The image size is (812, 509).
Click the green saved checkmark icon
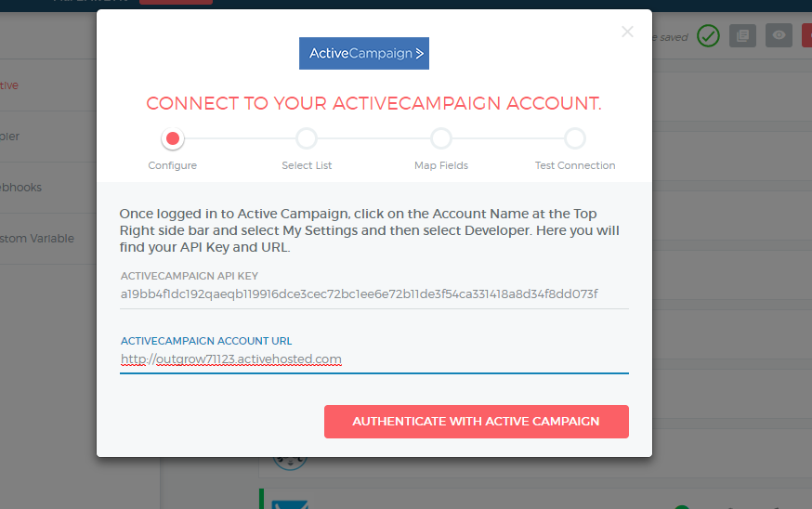click(x=708, y=35)
